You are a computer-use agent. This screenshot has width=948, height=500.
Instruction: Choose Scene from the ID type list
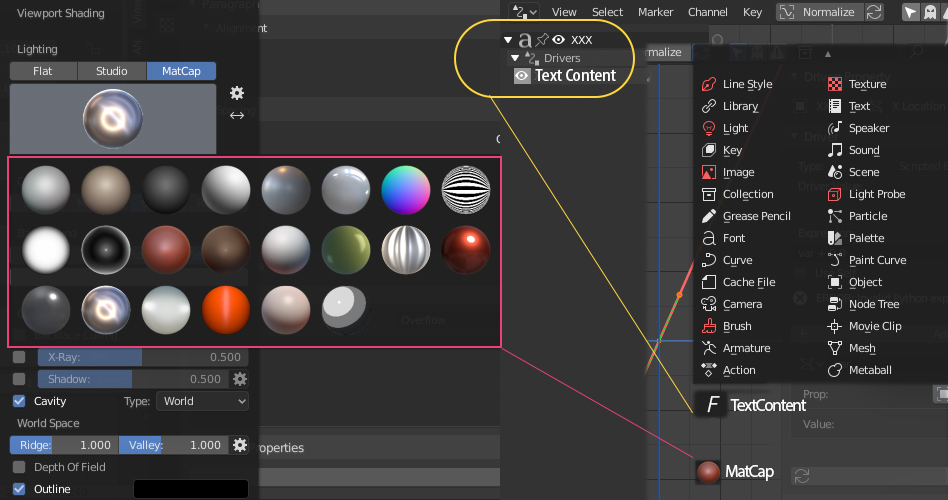pyautogui.click(x=853, y=172)
